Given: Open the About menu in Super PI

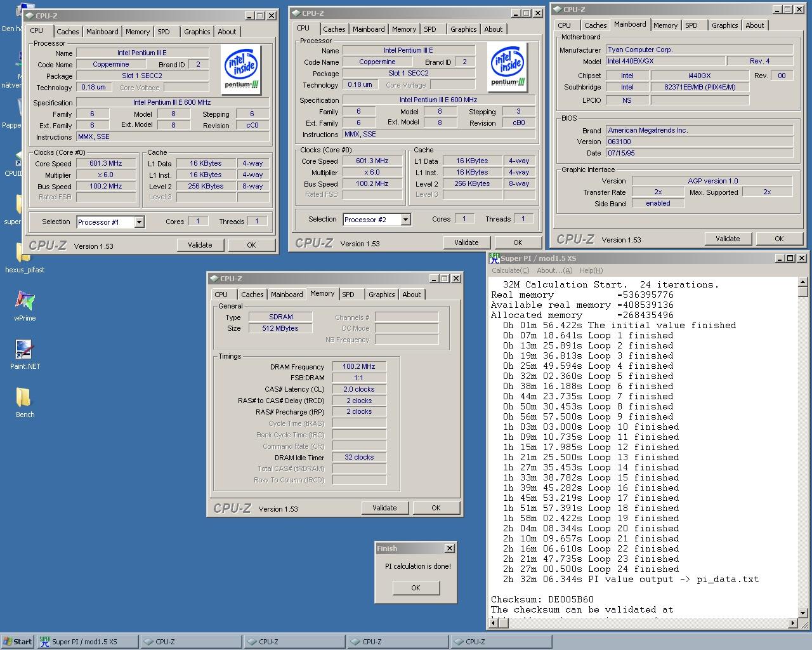Looking at the screenshot, I should [x=554, y=270].
